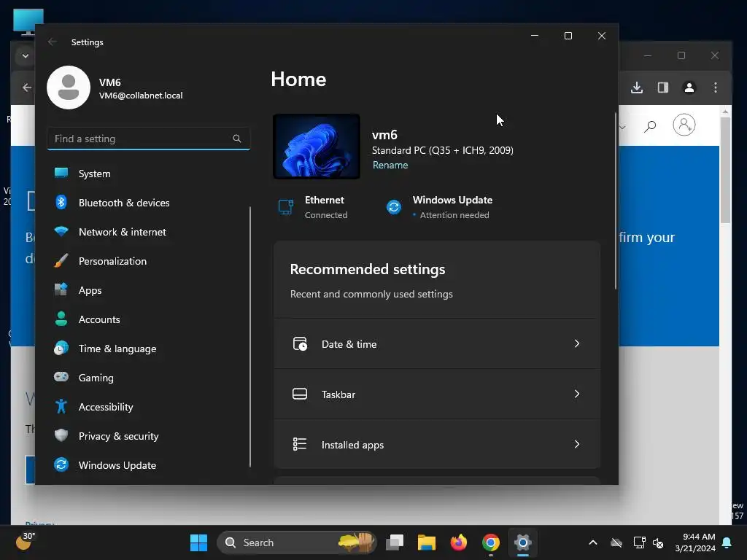
Task: Switch to Chrome on the taskbar
Action: pos(491,542)
